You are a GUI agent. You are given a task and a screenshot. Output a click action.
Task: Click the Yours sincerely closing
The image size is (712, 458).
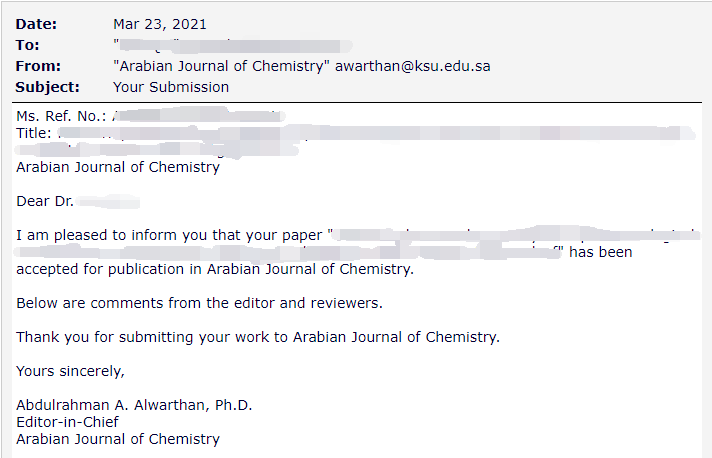tap(70, 371)
